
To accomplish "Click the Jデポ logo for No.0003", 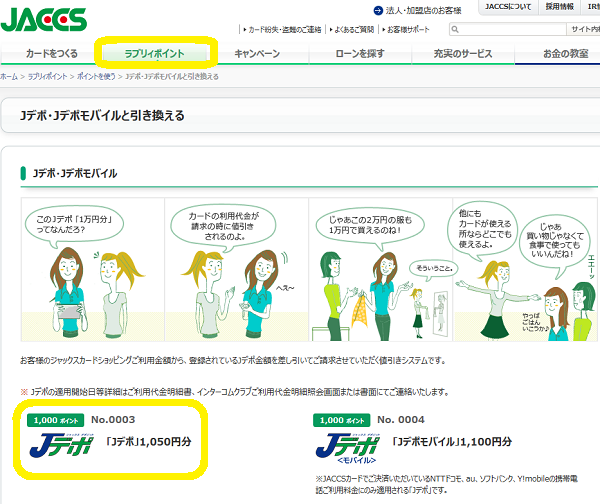I will pyautogui.click(x=62, y=445).
